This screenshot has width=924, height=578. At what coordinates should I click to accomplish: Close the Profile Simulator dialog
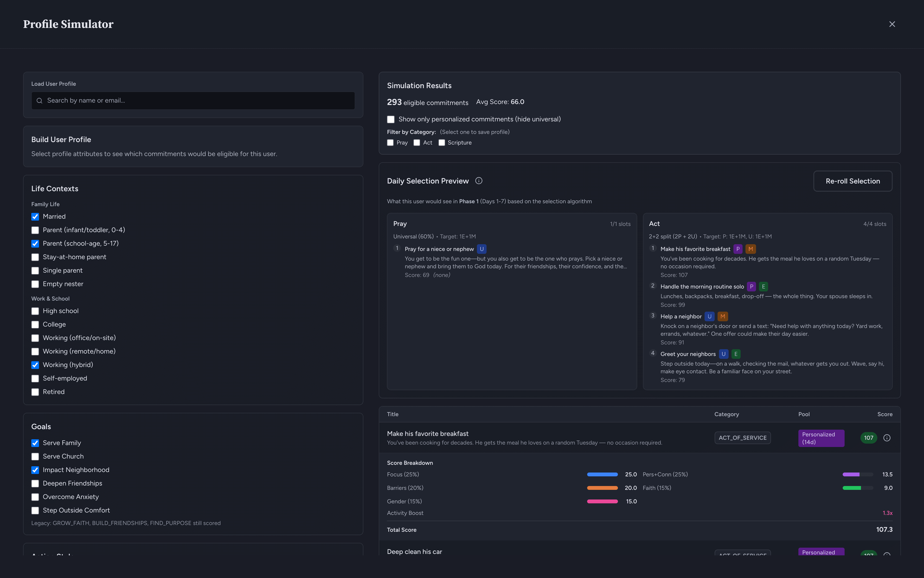coord(892,24)
